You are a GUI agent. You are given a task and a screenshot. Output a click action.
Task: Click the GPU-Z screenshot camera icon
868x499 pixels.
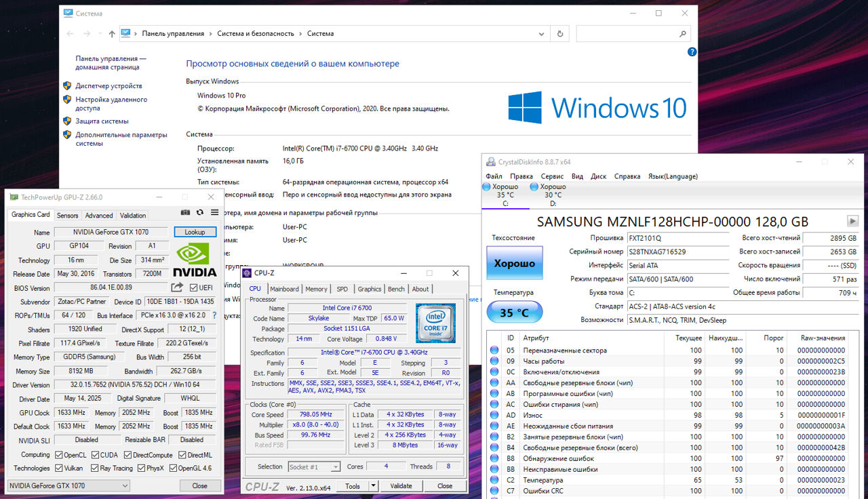pyautogui.click(x=185, y=213)
